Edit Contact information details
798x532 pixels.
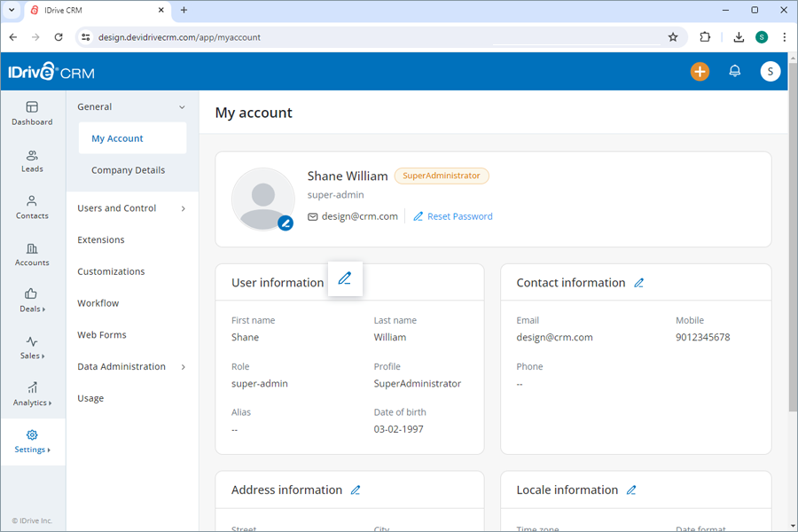[x=638, y=282]
